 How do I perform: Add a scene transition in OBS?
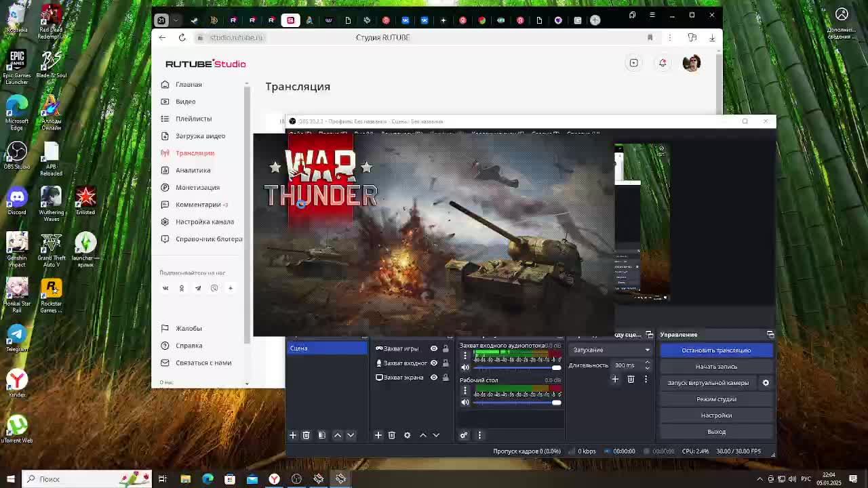(615, 380)
